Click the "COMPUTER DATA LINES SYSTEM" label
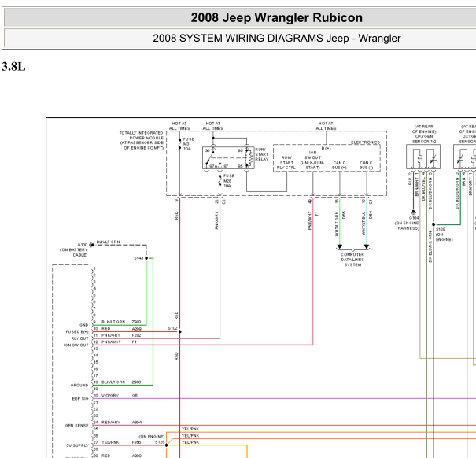The width and height of the screenshot is (476, 458). (352, 260)
